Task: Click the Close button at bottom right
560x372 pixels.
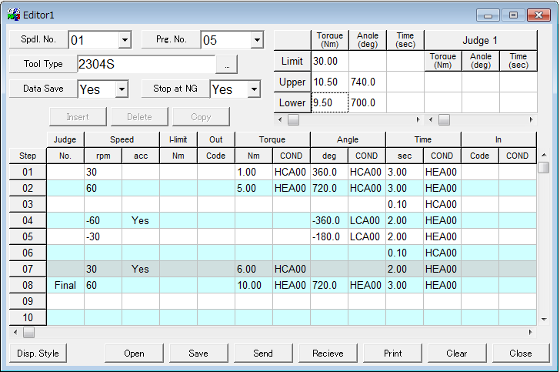Action: tap(521, 353)
